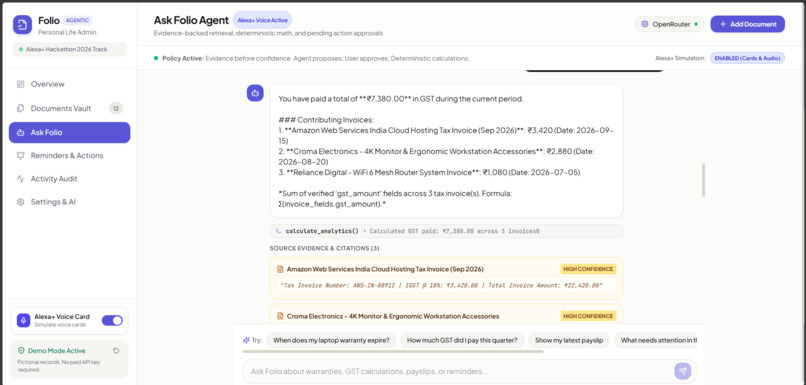This screenshot has height=385, width=806.
Task: Click the Reminders bell icon
Action: pos(21,155)
